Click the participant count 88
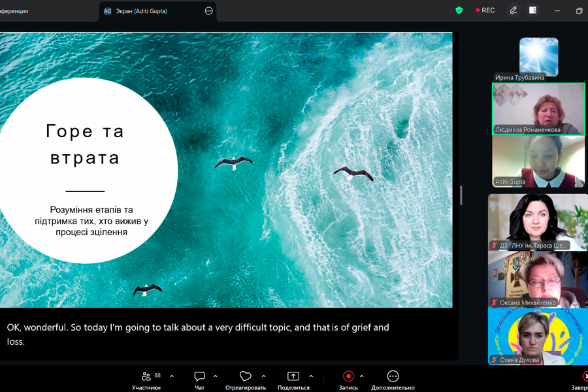Screen dimensions: 588x392 [x=157, y=376]
